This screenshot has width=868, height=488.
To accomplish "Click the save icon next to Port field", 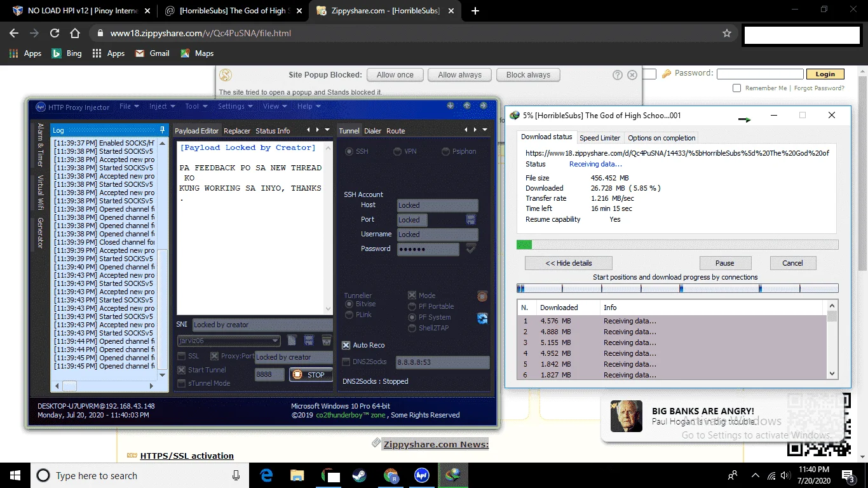I will coord(471,219).
